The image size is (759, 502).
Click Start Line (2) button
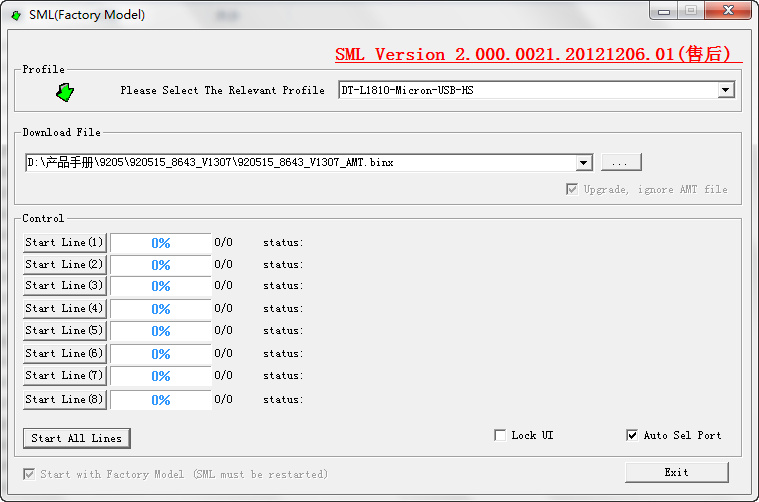coord(64,264)
